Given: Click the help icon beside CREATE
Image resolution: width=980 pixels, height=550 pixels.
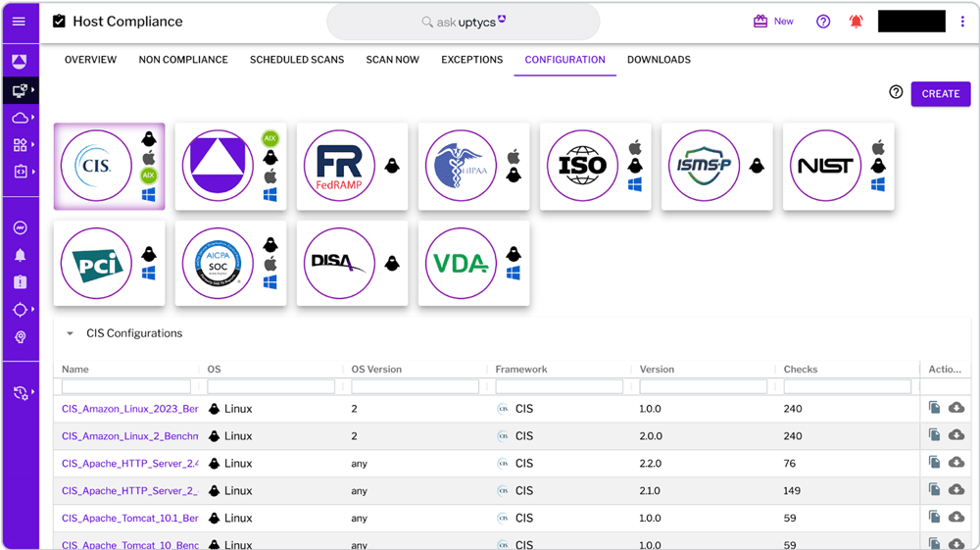Looking at the screenshot, I should 896,92.
